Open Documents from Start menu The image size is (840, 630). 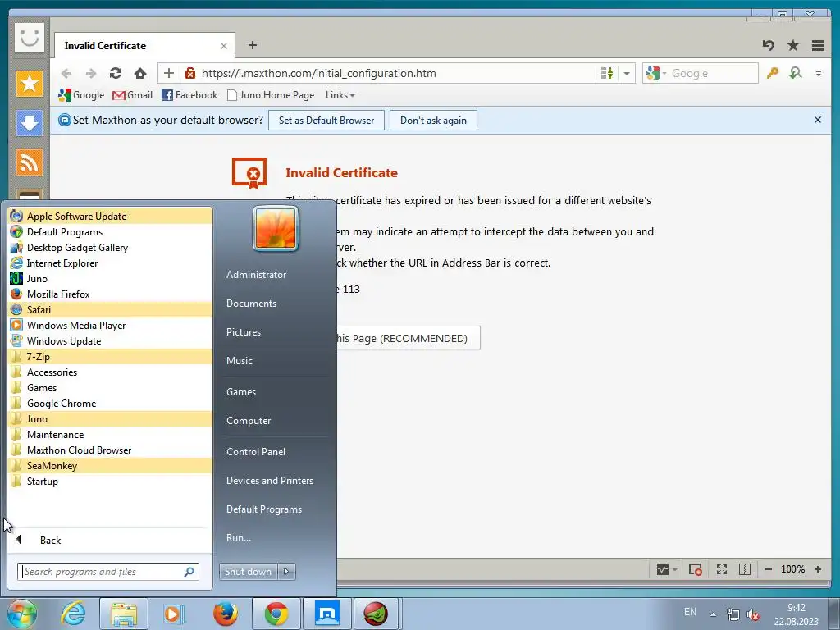point(251,304)
